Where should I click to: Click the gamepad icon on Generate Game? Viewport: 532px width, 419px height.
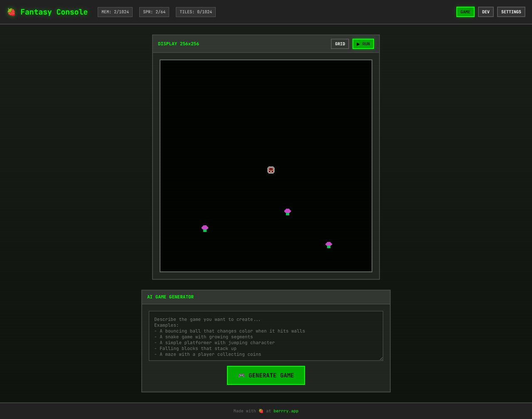click(x=241, y=375)
